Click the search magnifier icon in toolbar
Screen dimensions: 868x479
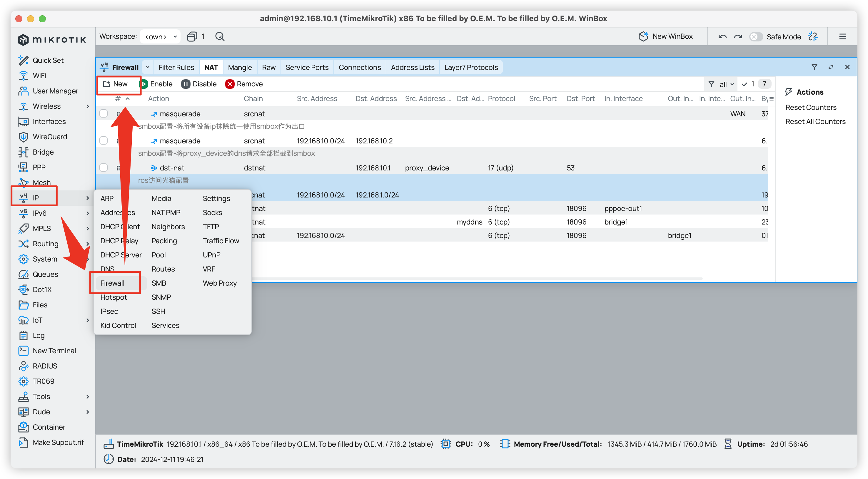[220, 36]
